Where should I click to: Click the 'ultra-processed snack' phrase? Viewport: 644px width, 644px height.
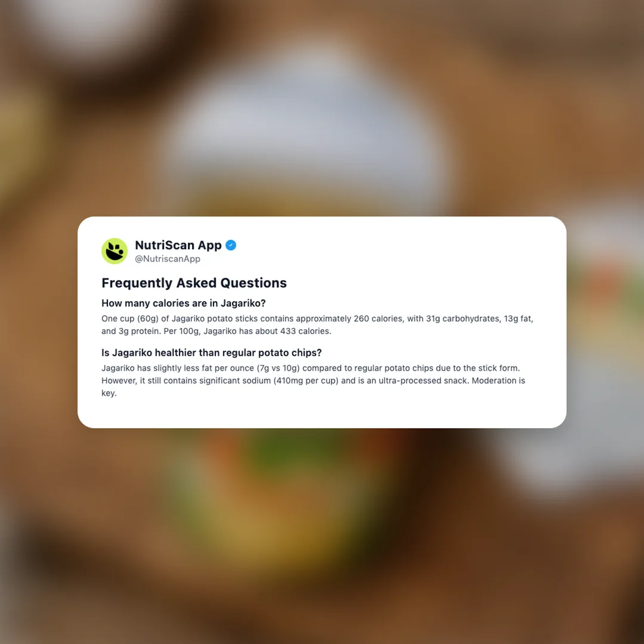pos(423,380)
